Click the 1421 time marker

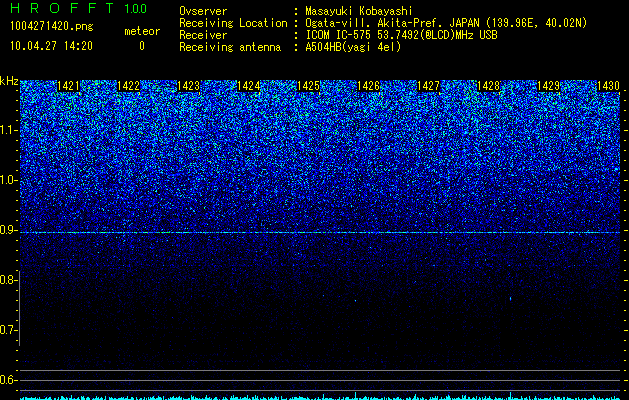(68, 86)
